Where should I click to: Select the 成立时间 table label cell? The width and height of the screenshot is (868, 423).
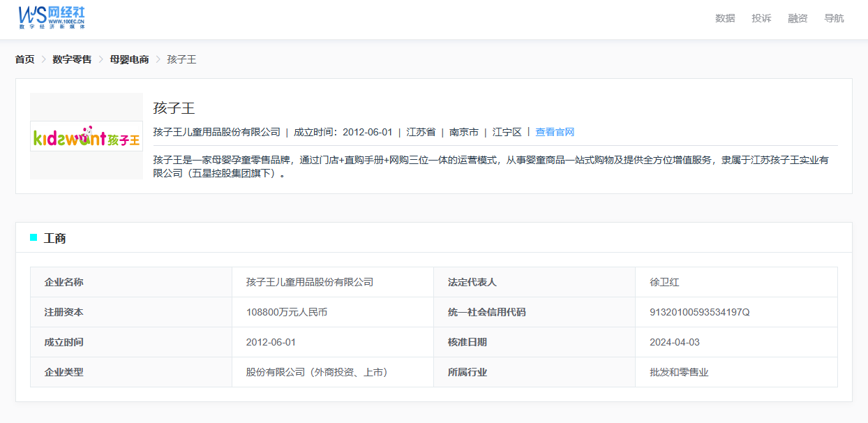(x=131, y=342)
